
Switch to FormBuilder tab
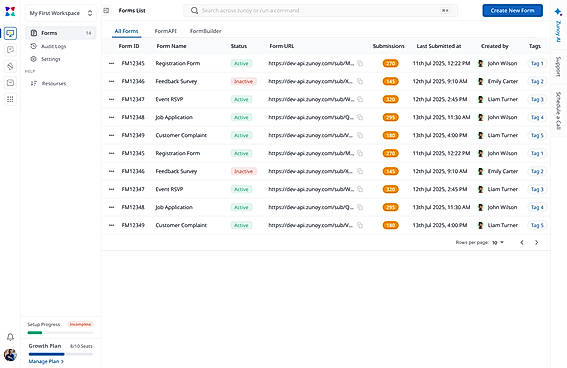pos(205,31)
